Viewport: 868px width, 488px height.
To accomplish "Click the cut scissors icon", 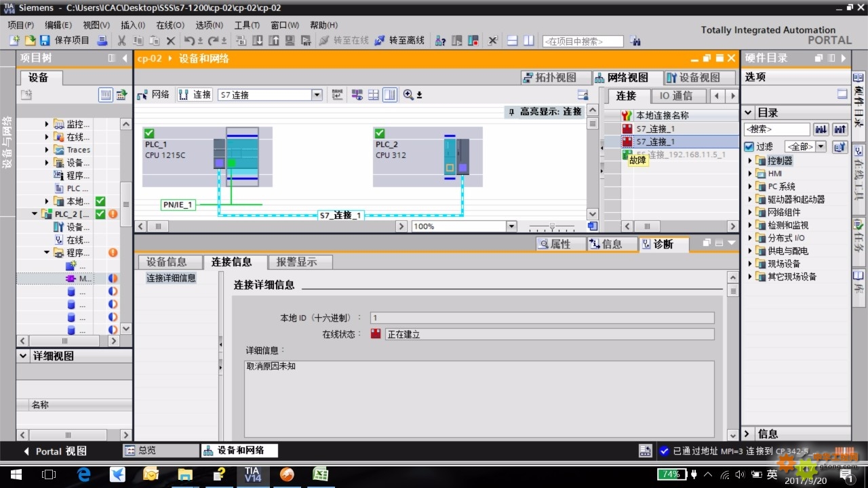I will [122, 41].
